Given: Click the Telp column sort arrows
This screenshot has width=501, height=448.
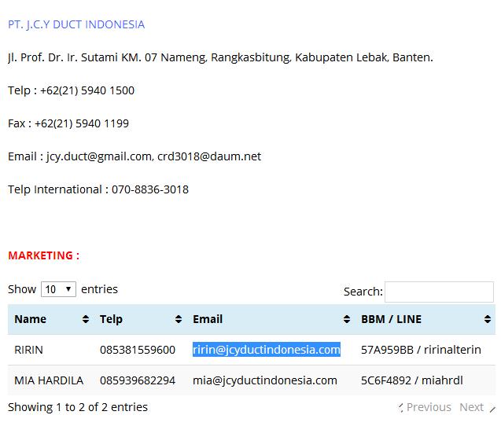Looking at the screenshot, I should [179, 319].
